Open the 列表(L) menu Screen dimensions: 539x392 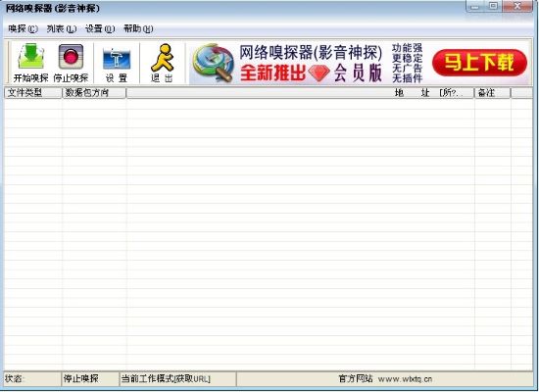tap(62, 28)
